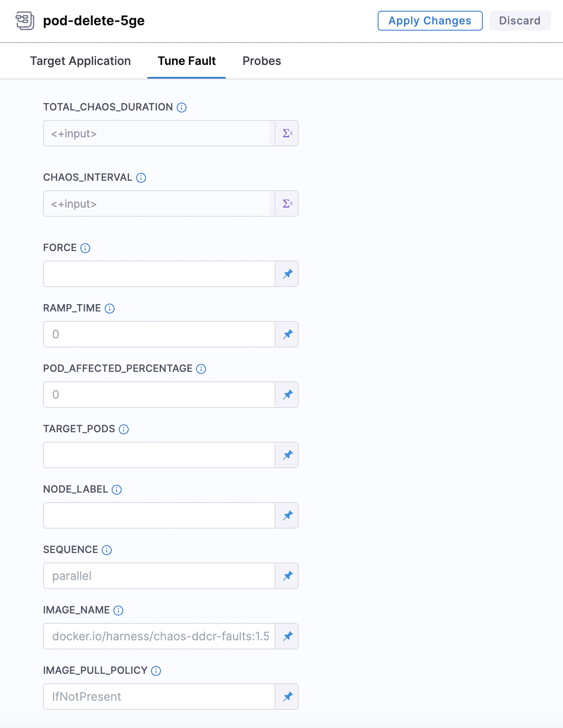Open the Probes tab

(261, 61)
